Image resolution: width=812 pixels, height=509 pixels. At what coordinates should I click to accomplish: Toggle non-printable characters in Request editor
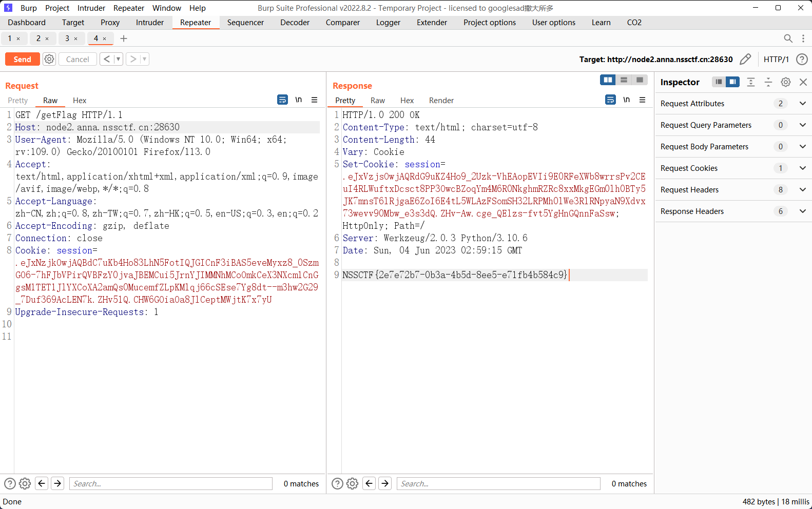[299, 100]
